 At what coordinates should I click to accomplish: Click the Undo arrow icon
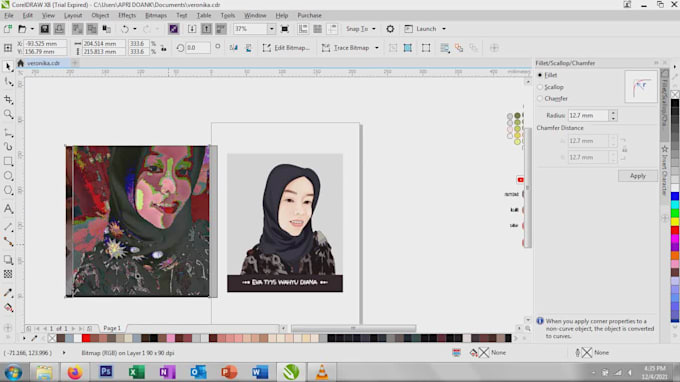click(x=125, y=29)
